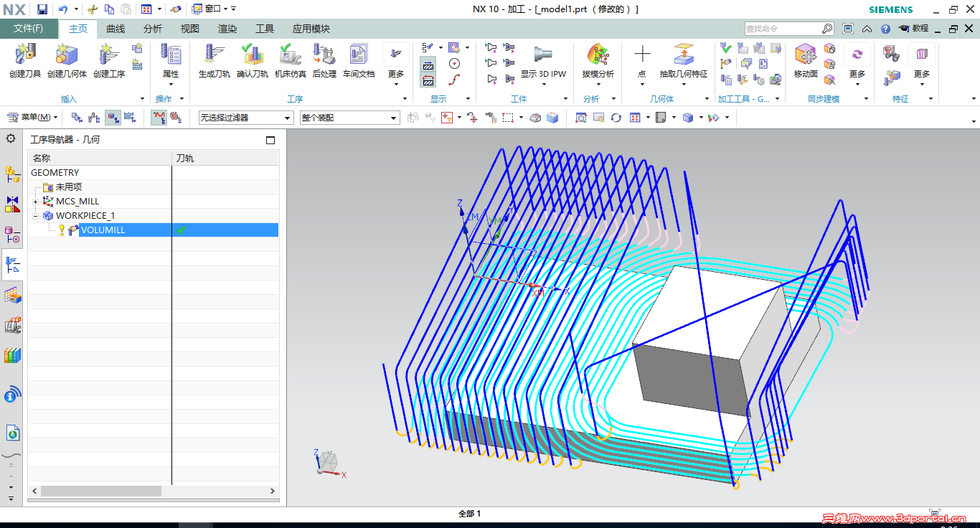Screen dimensions: 980x528
Task: Expand the Properties (属性) dropdown
Action: pos(171,85)
